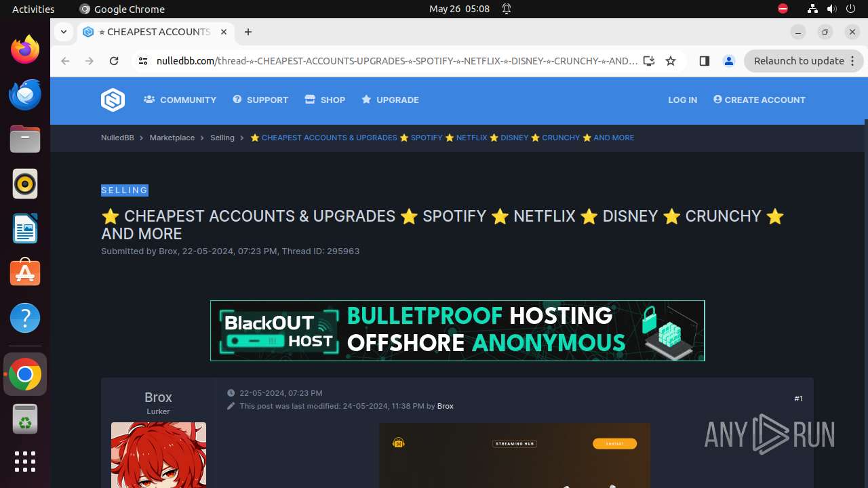Open the notification bell in top bar
Image resolution: width=868 pixels, height=488 pixels.
pyautogui.click(x=507, y=9)
